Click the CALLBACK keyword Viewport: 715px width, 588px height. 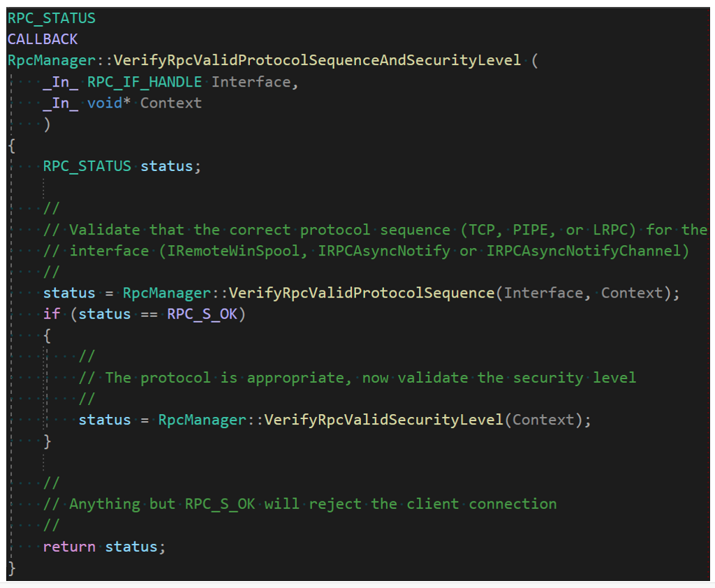(x=43, y=39)
